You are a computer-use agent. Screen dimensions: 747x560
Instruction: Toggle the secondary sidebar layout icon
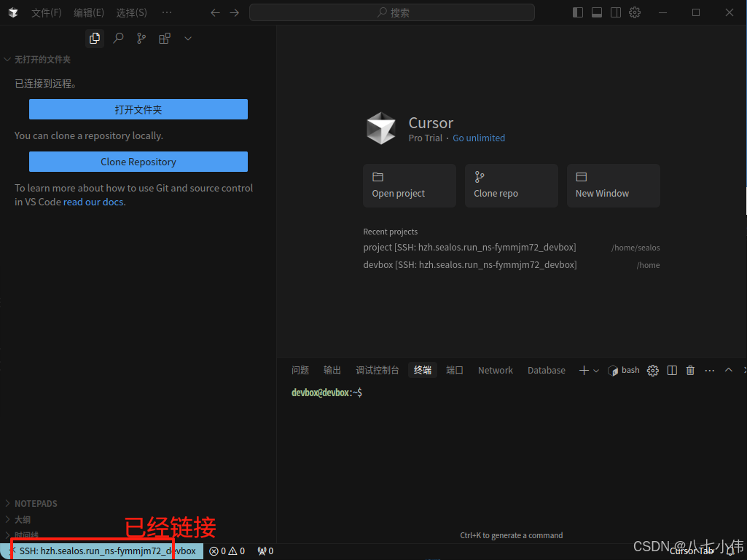[x=616, y=12]
